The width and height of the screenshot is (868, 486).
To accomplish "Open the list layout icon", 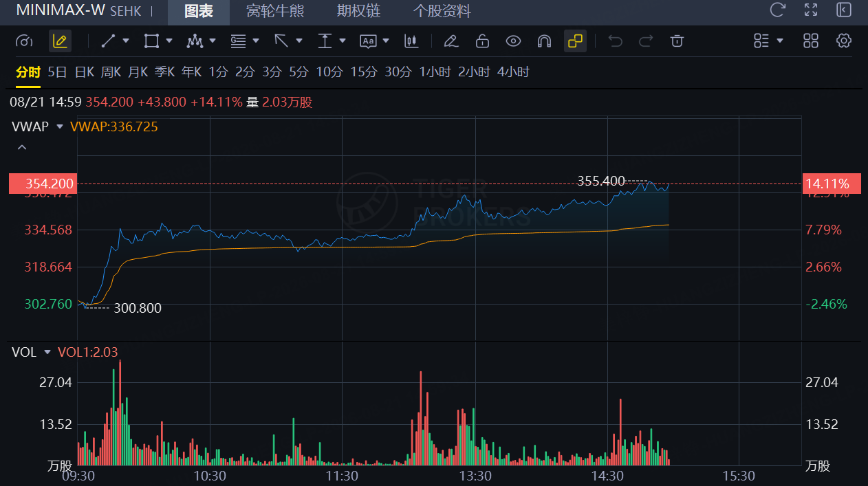I will pos(761,41).
